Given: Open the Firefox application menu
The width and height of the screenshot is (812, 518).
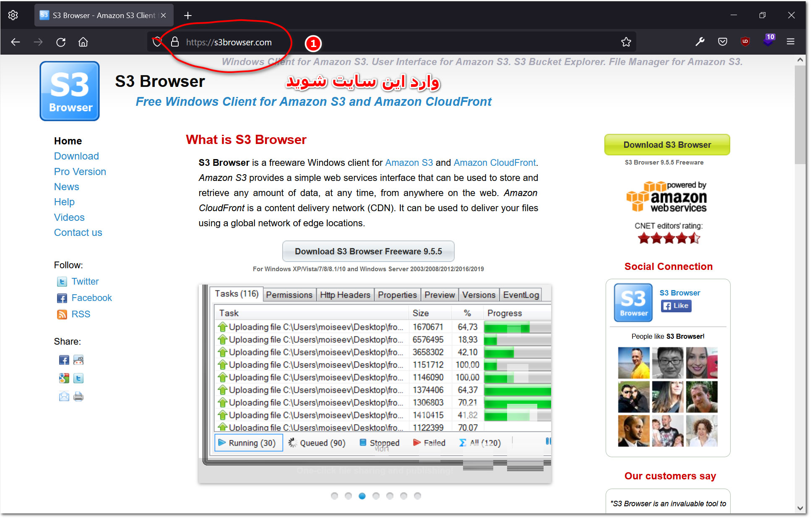Looking at the screenshot, I should [x=791, y=42].
